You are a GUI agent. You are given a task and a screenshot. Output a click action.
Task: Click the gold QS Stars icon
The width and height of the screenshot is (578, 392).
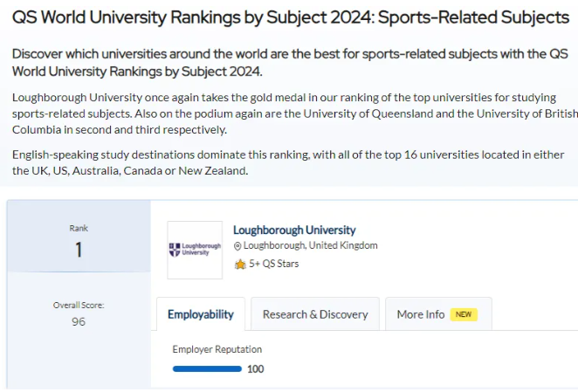pos(240,264)
